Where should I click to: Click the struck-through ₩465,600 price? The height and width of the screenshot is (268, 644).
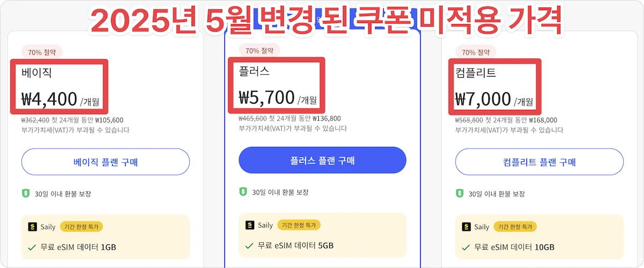click(252, 118)
